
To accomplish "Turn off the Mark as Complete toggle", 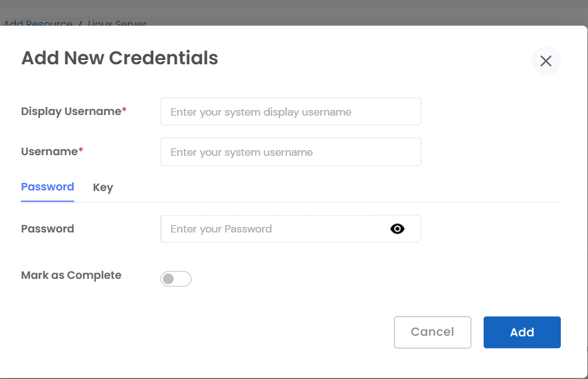I will tap(176, 279).
